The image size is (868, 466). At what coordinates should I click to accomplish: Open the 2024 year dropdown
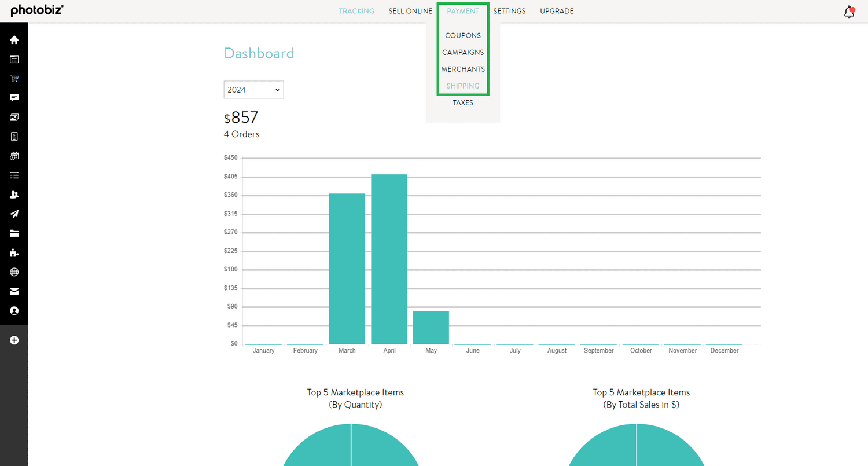(253, 90)
